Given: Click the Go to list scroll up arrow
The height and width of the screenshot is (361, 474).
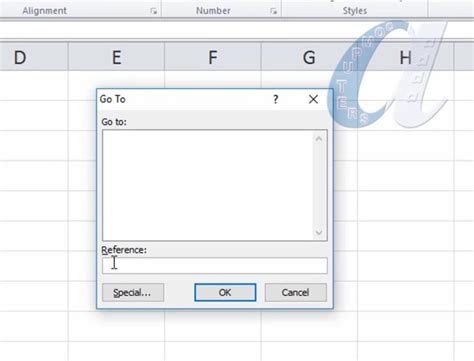Looking at the screenshot, I should (319, 138).
